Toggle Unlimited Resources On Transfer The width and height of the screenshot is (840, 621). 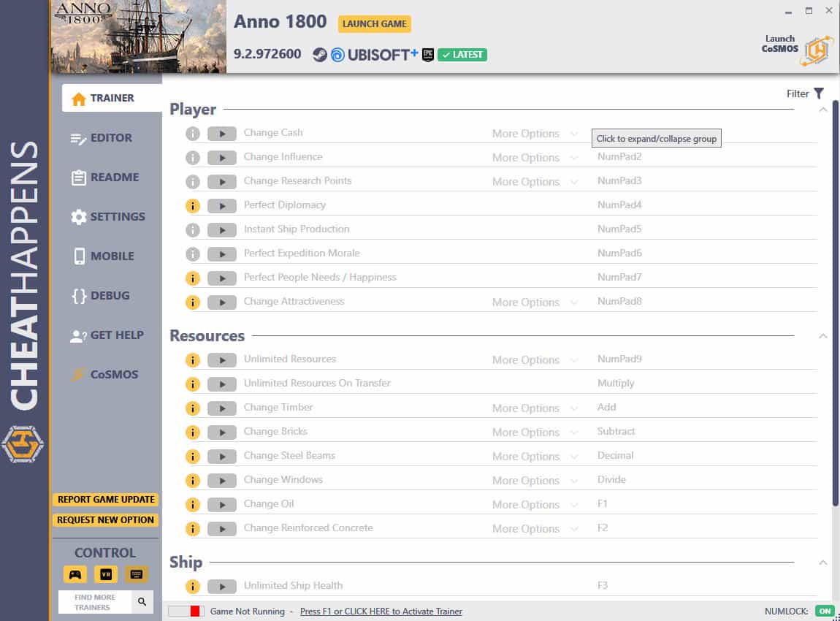coord(222,384)
